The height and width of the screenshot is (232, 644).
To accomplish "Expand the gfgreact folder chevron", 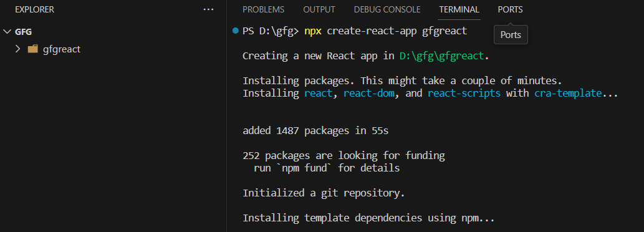I will [x=17, y=49].
